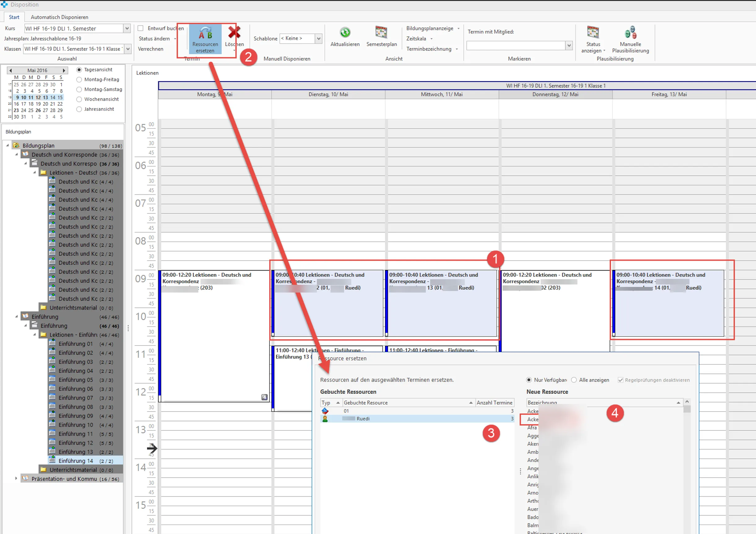Click the Status ändern button
Viewport: 756px width, 534px height.
[157, 39]
